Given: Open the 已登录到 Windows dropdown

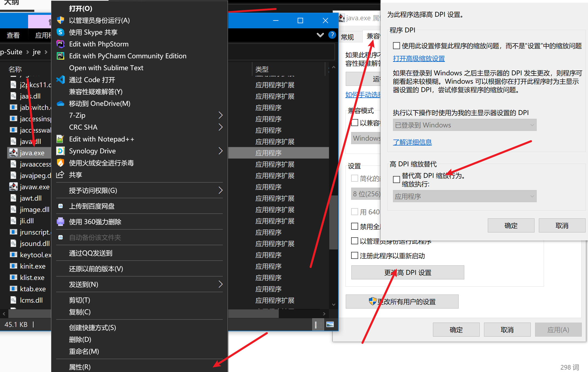Looking at the screenshot, I should [x=465, y=125].
